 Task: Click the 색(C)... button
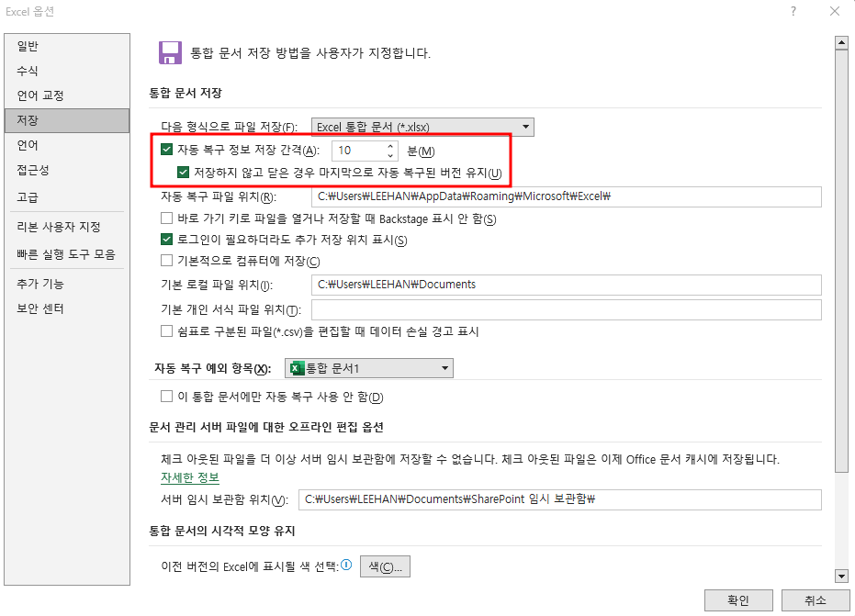[x=385, y=566]
